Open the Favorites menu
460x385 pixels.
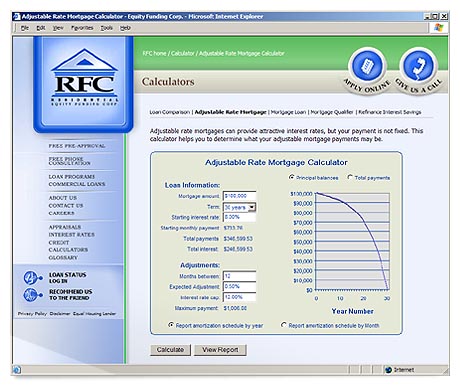click(x=82, y=28)
